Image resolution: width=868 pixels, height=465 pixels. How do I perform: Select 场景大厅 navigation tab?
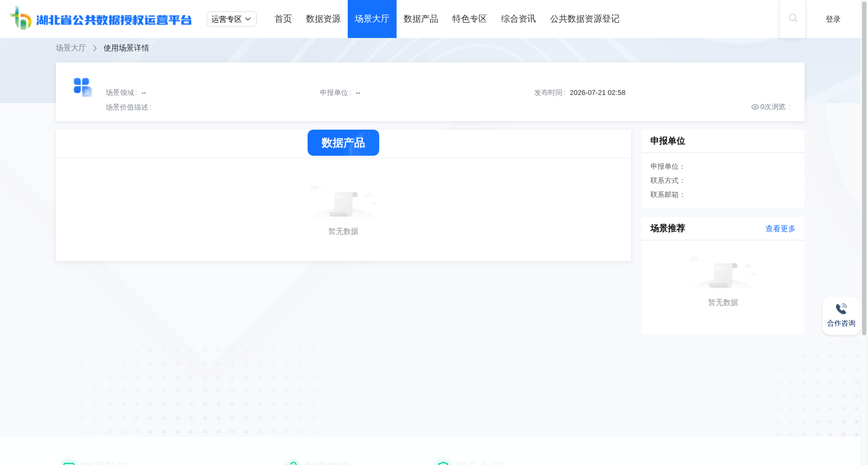tap(372, 19)
